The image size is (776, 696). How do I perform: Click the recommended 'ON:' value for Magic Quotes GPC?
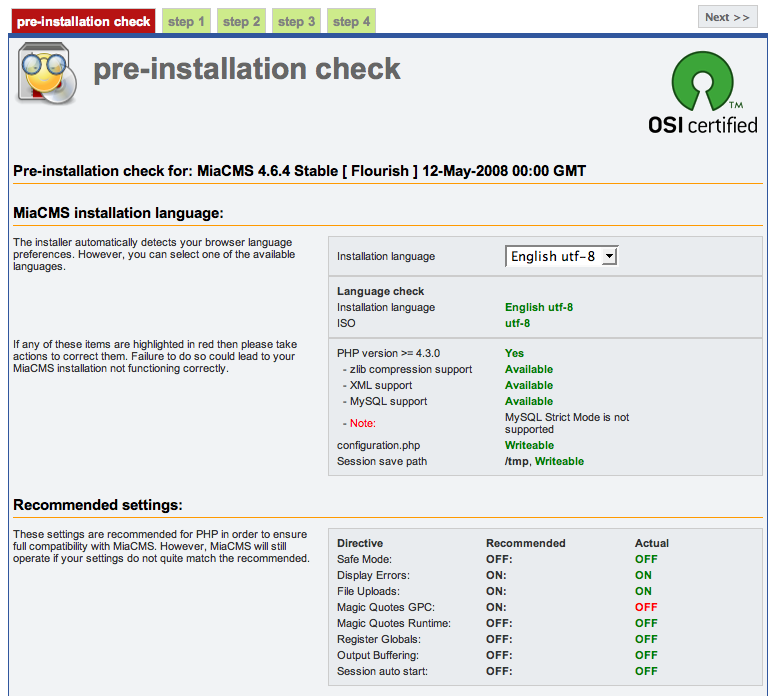pyautogui.click(x=496, y=607)
